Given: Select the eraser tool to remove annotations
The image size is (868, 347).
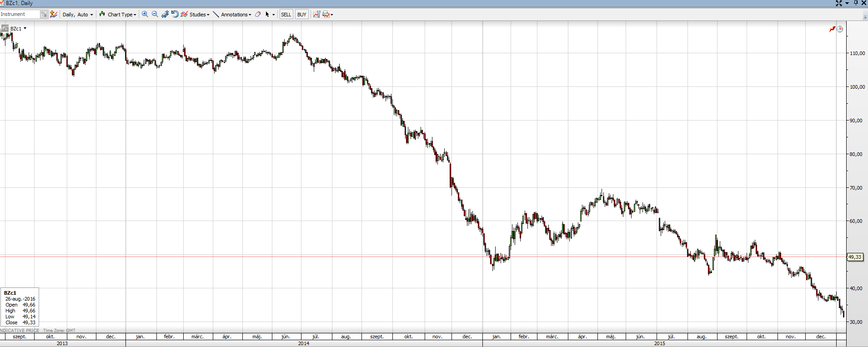Looking at the screenshot, I should [258, 15].
